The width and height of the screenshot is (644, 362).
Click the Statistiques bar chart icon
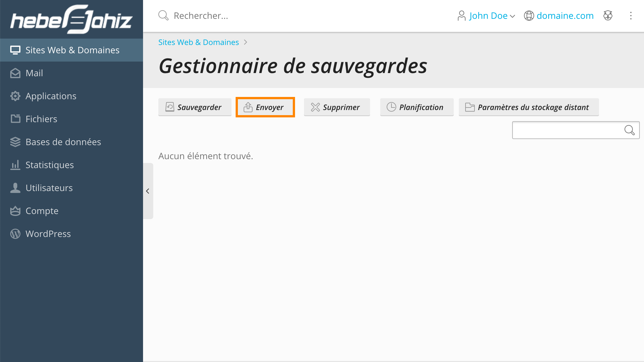coord(15,165)
